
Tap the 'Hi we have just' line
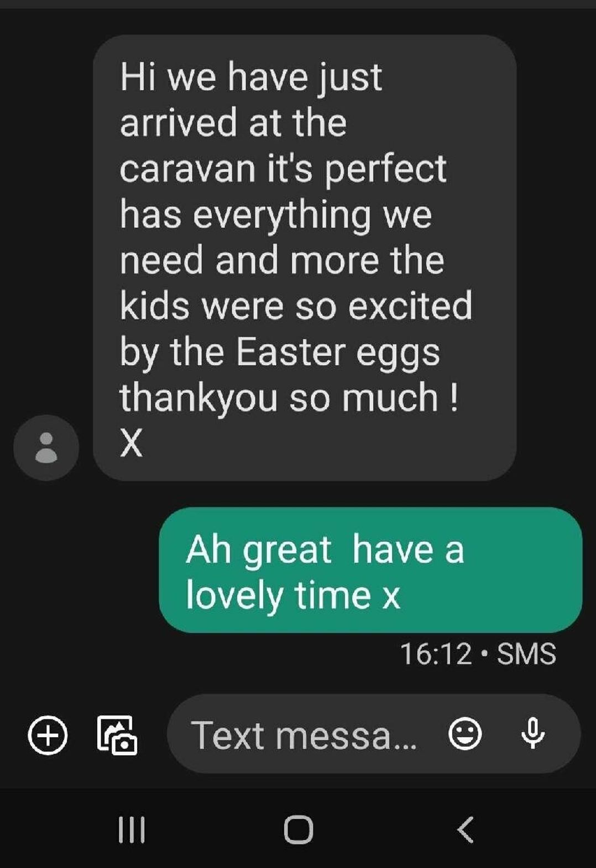pyautogui.click(x=251, y=77)
